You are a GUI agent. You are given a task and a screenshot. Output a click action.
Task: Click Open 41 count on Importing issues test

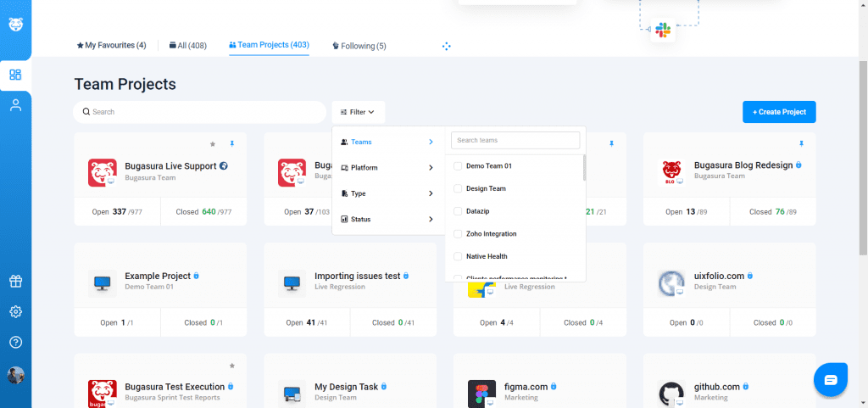pyautogui.click(x=307, y=322)
